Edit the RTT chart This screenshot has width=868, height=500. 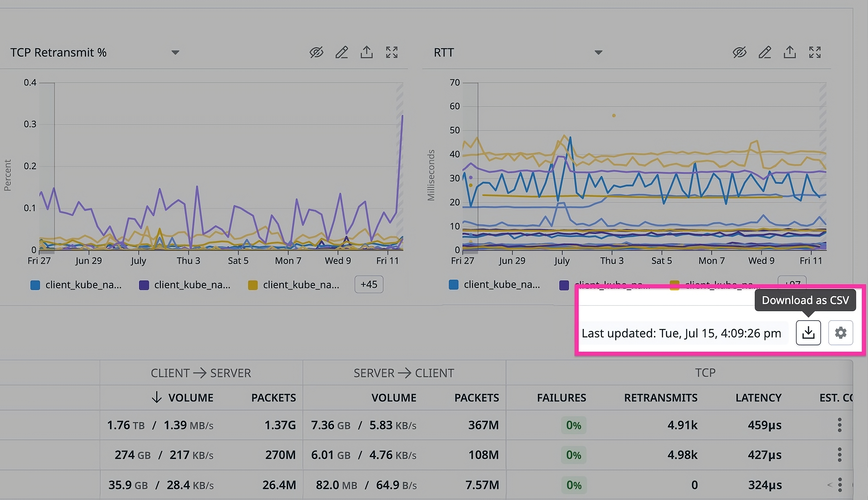click(x=765, y=52)
